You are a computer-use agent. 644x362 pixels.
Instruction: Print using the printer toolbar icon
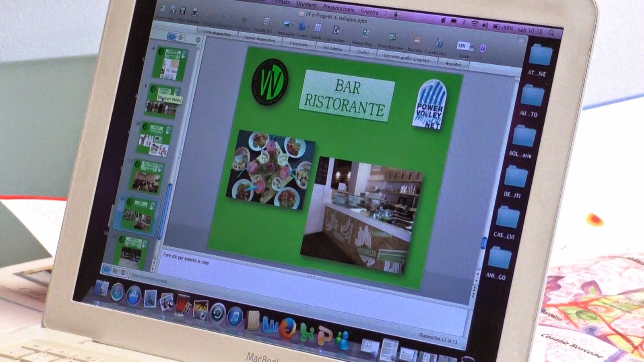coord(195,12)
